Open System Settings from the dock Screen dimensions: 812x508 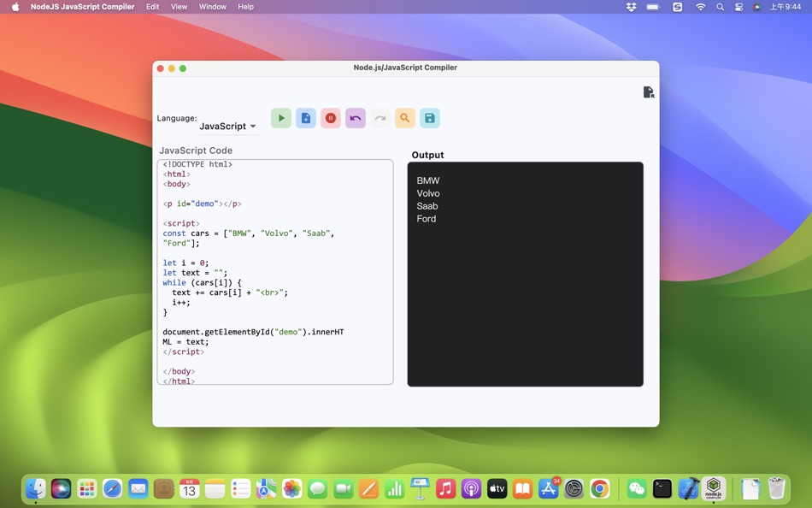(x=574, y=488)
